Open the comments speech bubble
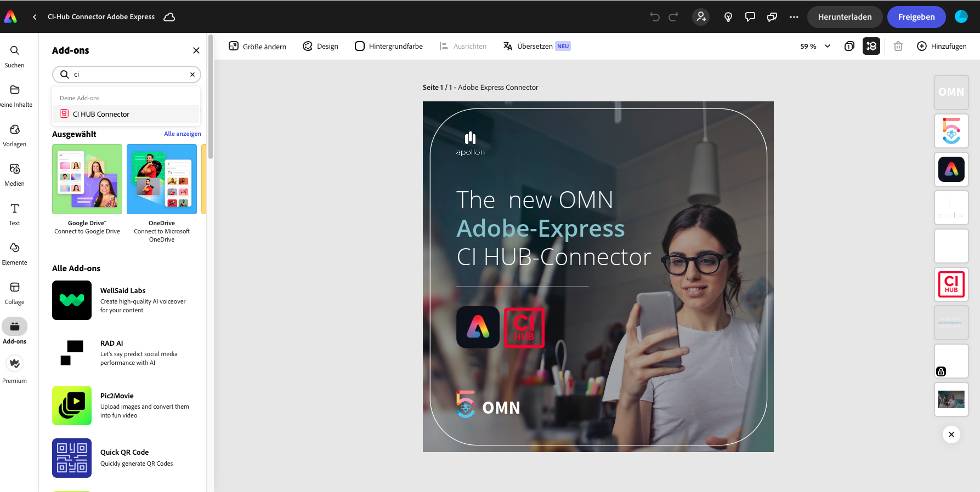Image resolution: width=980 pixels, height=492 pixels. point(750,17)
